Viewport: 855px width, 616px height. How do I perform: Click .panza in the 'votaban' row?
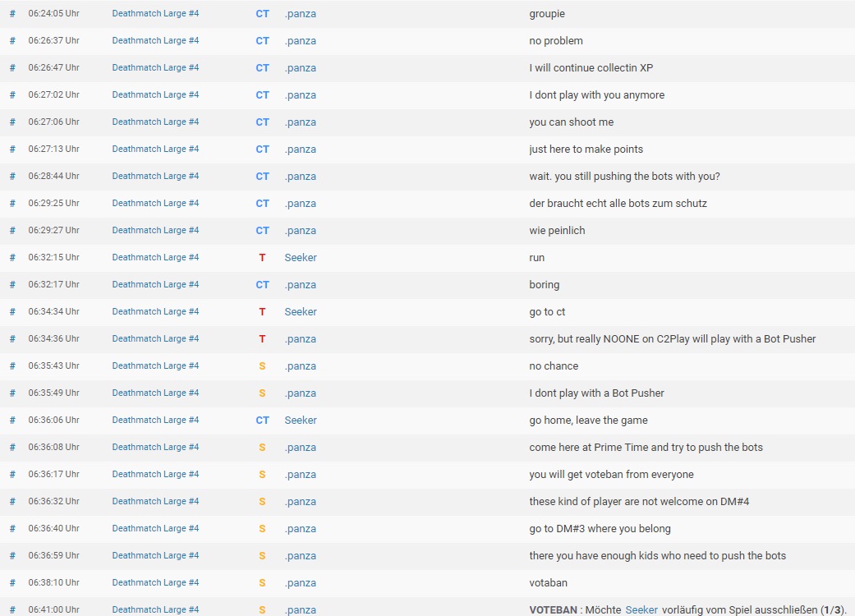(x=300, y=583)
